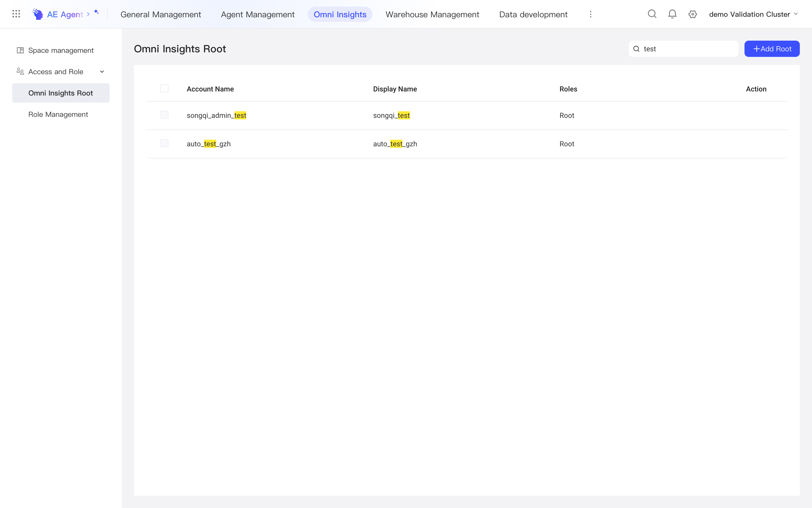Open the app grid launcher icon
Image resolution: width=812 pixels, height=508 pixels.
(x=16, y=14)
